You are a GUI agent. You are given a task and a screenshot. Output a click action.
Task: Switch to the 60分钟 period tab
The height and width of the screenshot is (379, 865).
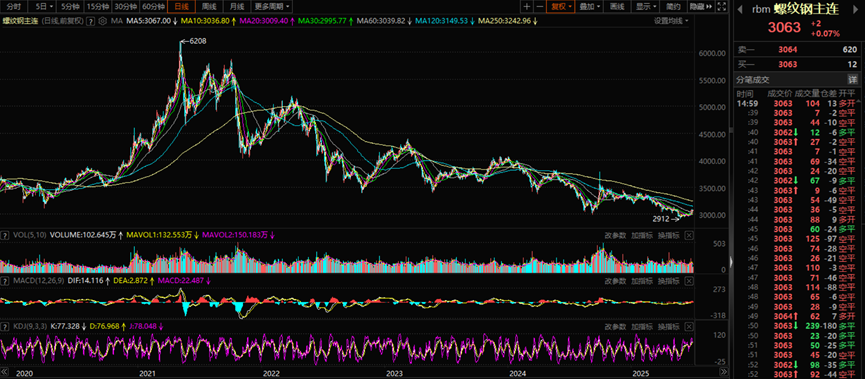[x=153, y=7]
